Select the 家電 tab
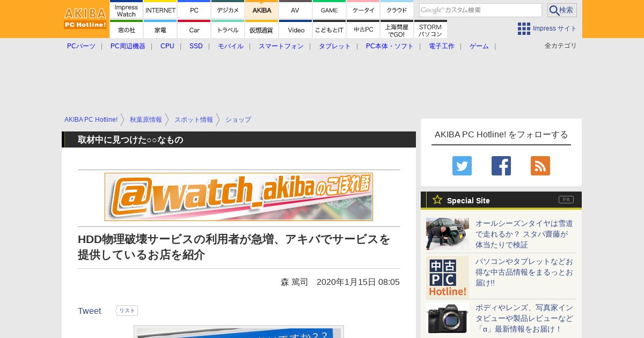 (x=160, y=29)
